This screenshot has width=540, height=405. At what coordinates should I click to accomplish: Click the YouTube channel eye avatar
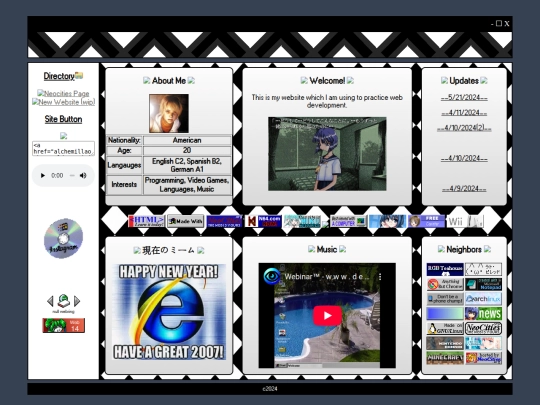272,276
